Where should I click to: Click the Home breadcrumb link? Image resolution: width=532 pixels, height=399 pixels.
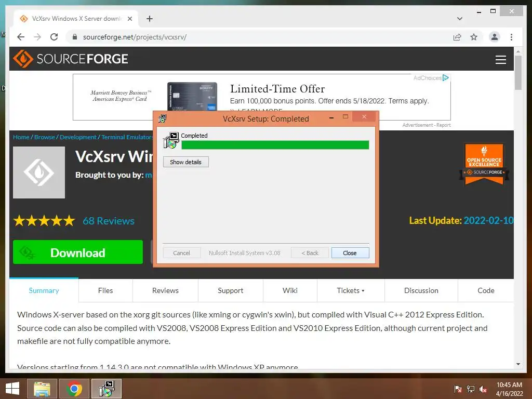pyautogui.click(x=21, y=137)
